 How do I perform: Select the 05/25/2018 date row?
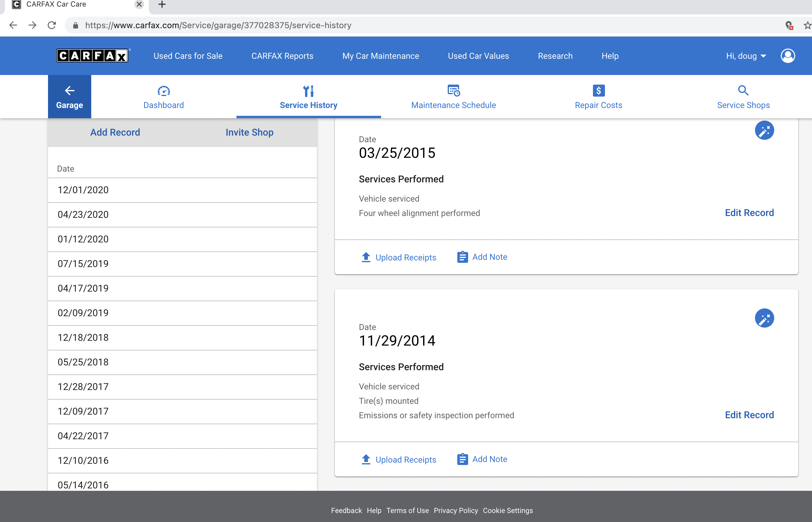pos(182,362)
